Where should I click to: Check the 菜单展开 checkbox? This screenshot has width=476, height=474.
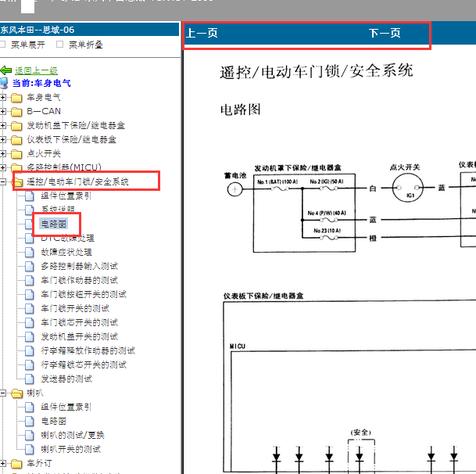click(2, 45)
